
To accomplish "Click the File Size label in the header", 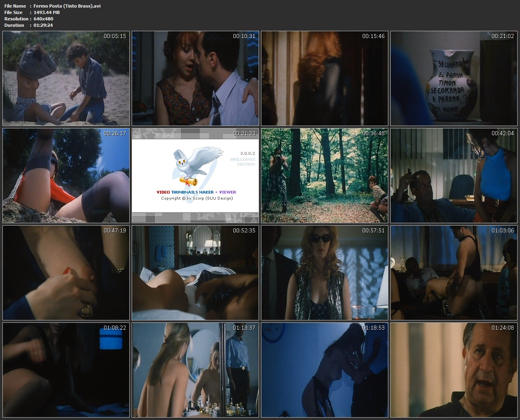I will (x=13, y=12).
